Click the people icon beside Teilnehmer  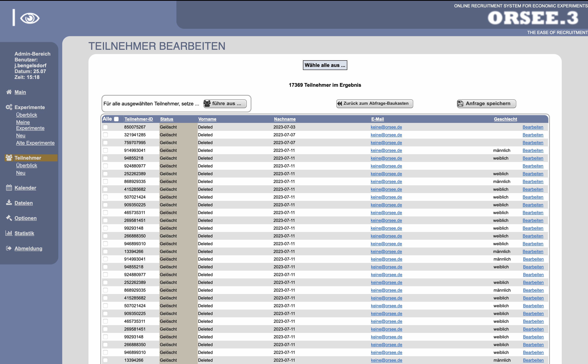(x=9, y=158)
